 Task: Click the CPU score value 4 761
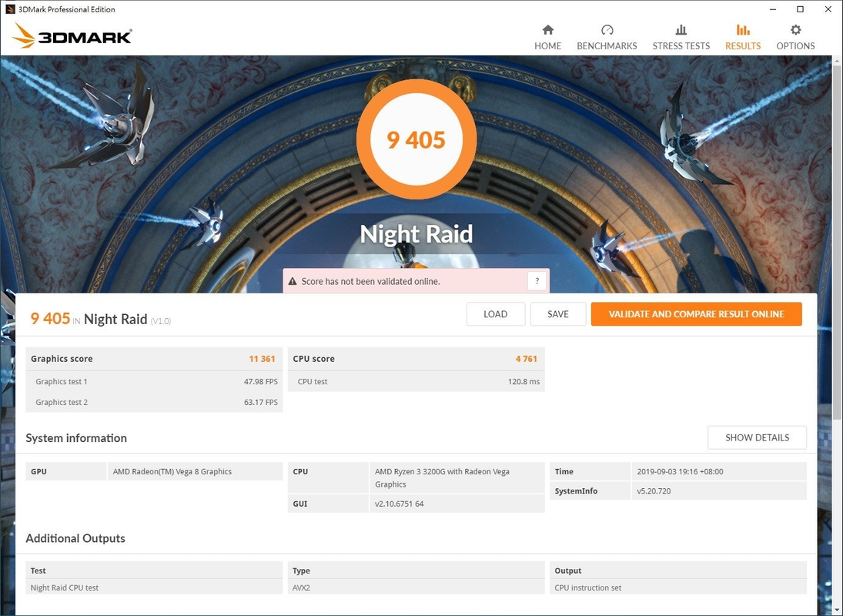pos(527,359)
